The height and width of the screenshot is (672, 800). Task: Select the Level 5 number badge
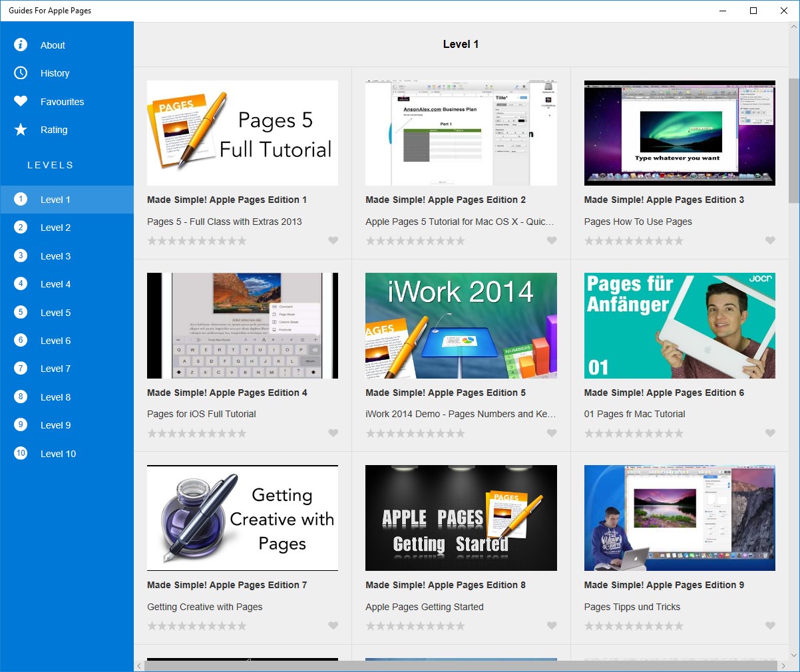[x=21, y=312]
